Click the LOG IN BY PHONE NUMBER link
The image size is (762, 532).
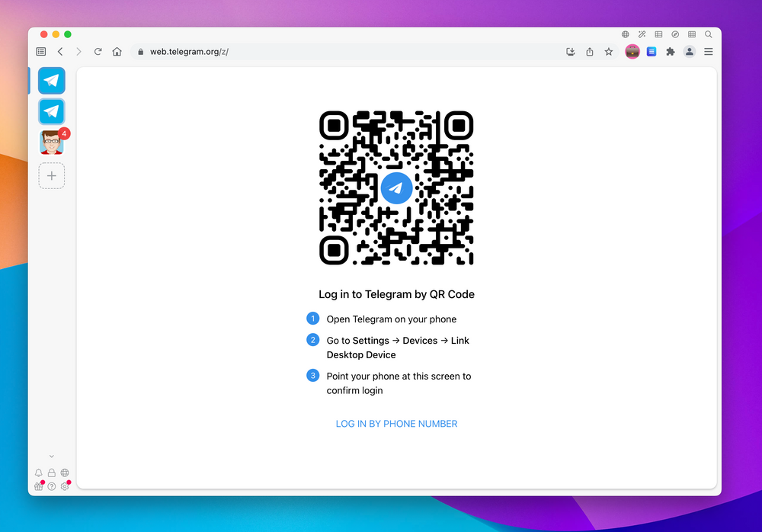coord(396,424)
